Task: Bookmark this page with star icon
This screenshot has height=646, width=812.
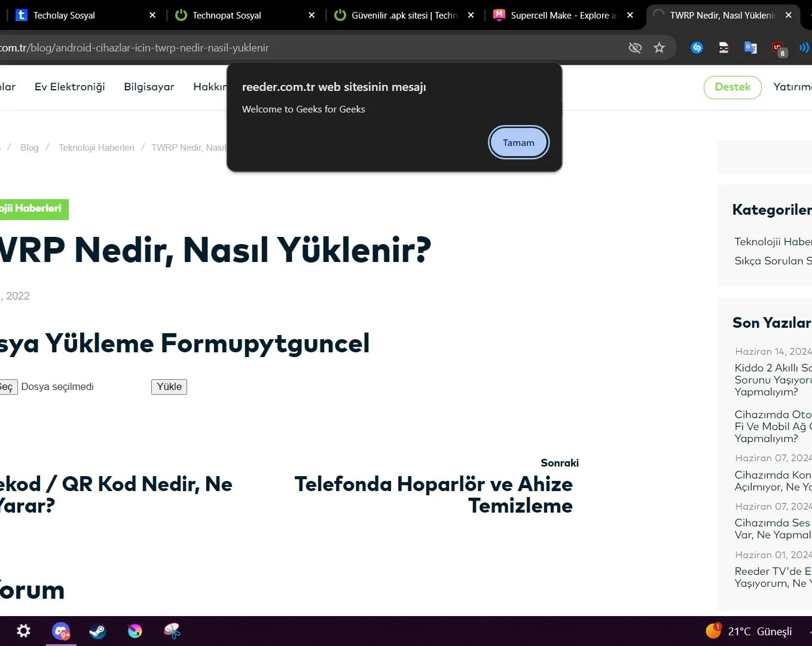Action: point(659,48)
